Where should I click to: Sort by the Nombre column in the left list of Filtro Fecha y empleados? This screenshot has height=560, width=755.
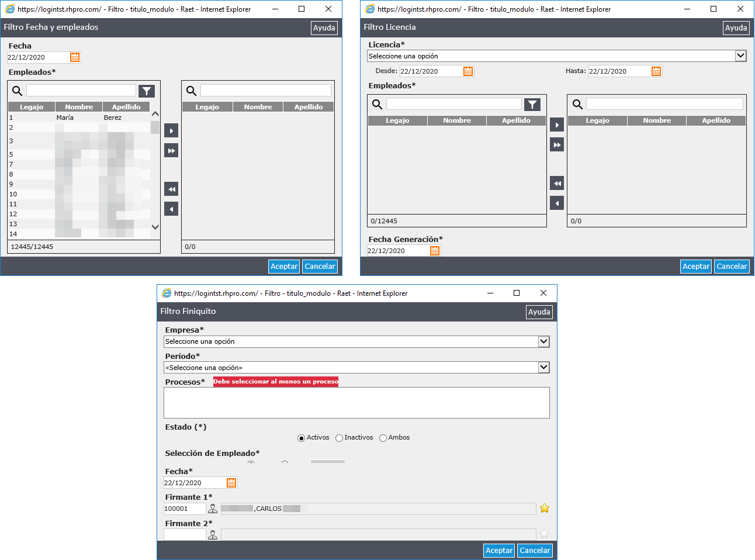coord(79,107)
